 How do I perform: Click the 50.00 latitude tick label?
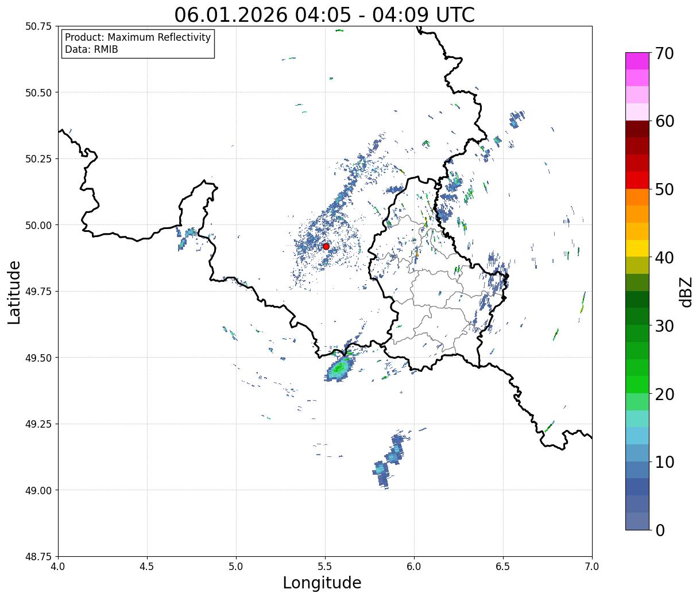click(38, 225)
